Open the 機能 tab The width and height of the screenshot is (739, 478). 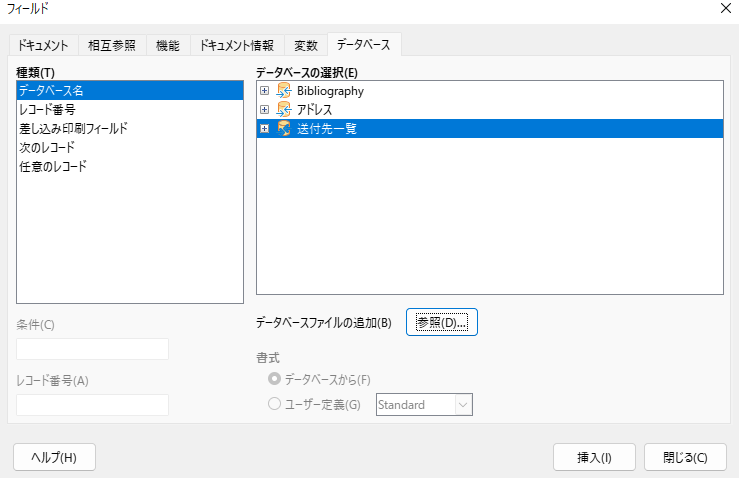(167, 45)
